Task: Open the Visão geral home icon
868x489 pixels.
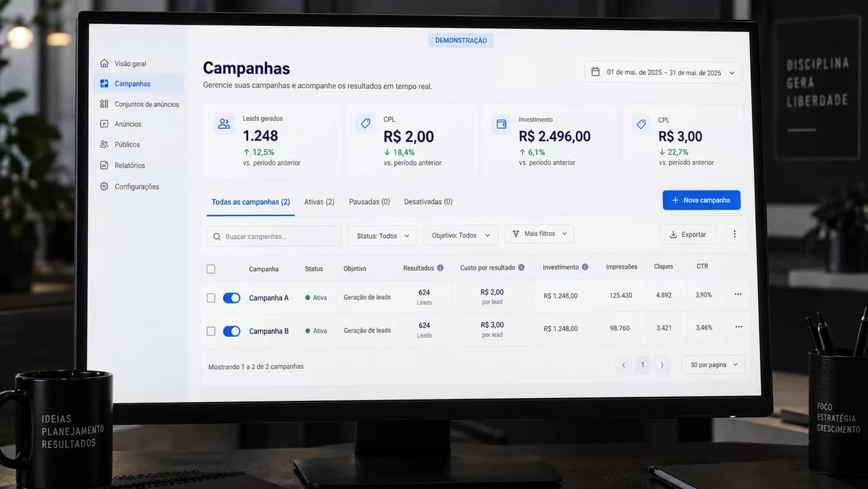Action: pyautogui.click(x=104, y=63)
